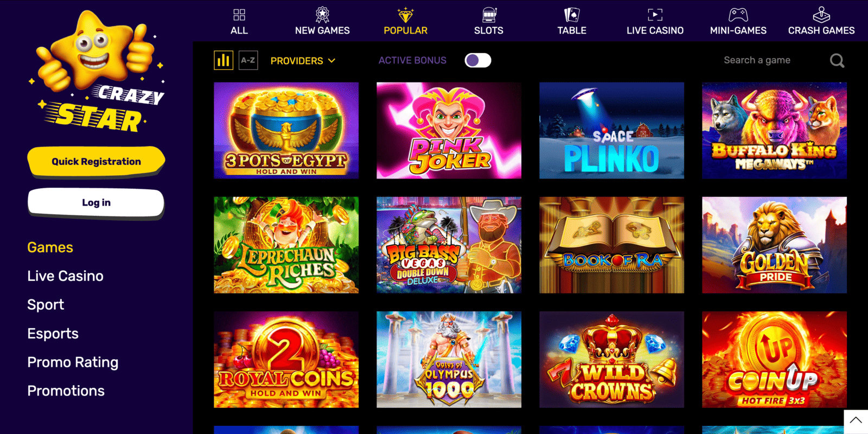
Task: Focus the Search a game field
Action: coord(776,60)
